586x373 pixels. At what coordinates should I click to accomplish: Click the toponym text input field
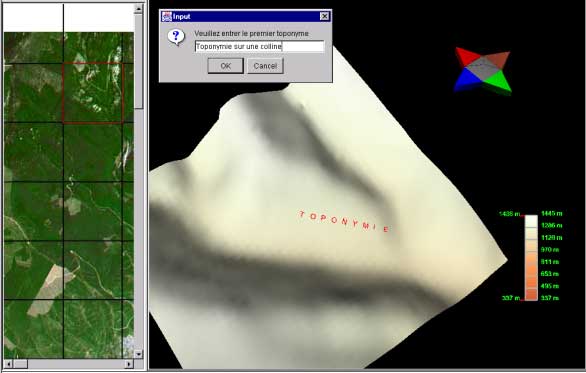(259, 46)
